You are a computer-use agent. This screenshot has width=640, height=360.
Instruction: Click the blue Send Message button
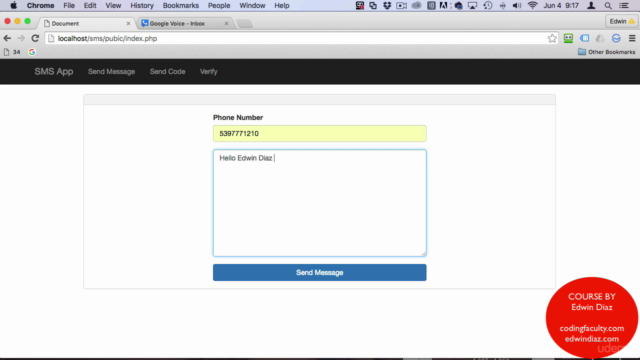pyautogui.click(x=320, y=272)
